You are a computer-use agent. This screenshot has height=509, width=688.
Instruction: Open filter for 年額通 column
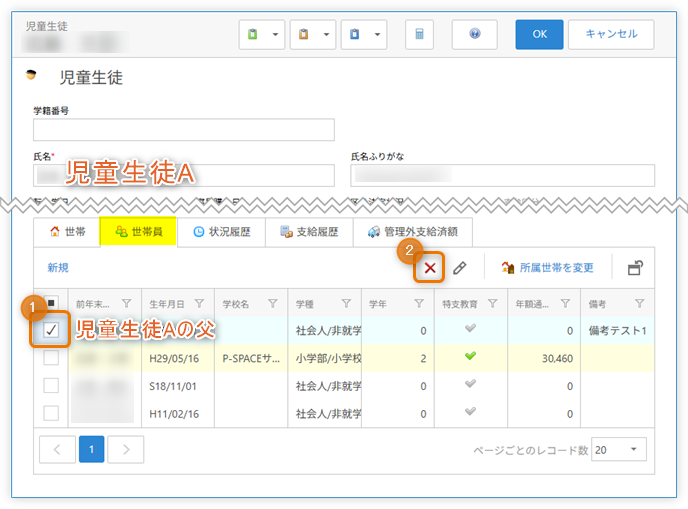[566, 303]
